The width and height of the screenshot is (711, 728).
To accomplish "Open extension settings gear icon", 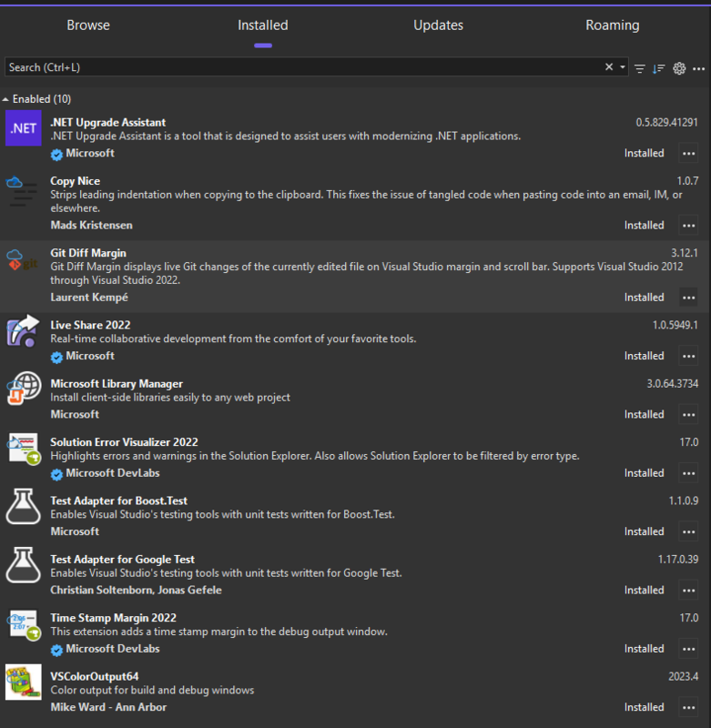I will (x=679, y=68).
